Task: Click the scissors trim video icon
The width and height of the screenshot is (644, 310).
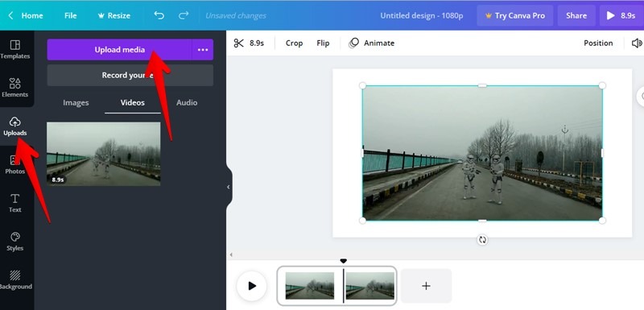Action: point(238,43)
